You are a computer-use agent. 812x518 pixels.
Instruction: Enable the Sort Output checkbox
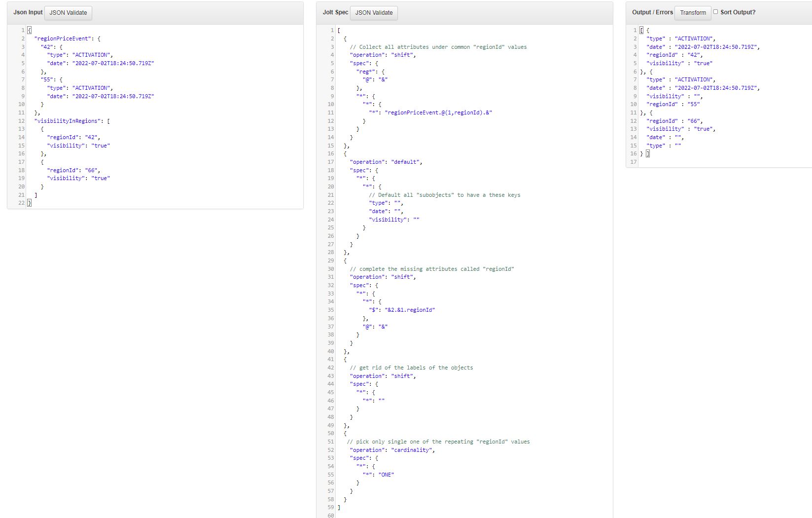[x=715, y=12]
